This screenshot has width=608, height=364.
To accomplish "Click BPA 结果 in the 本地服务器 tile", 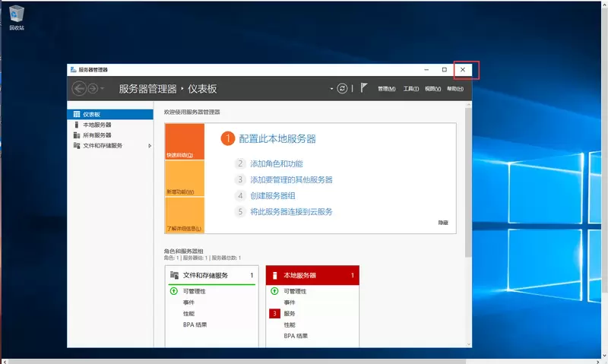I will tap(296, 336).
